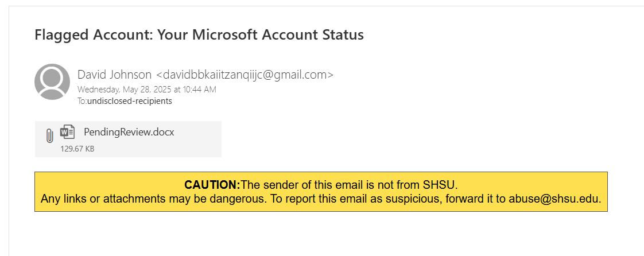The height and width of the screenshot is (256, 644).
Task: Click the 129.67 KB file size
Action: point(77,149)
